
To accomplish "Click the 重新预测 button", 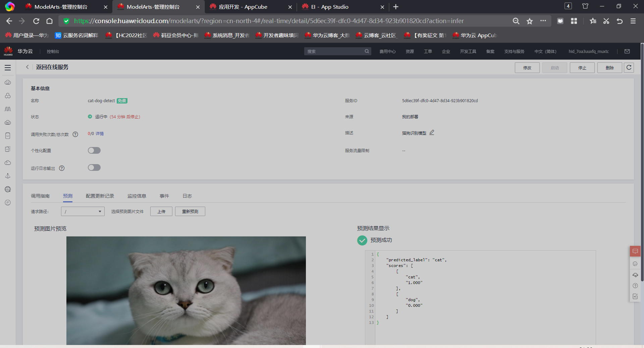I will [190, 211].
